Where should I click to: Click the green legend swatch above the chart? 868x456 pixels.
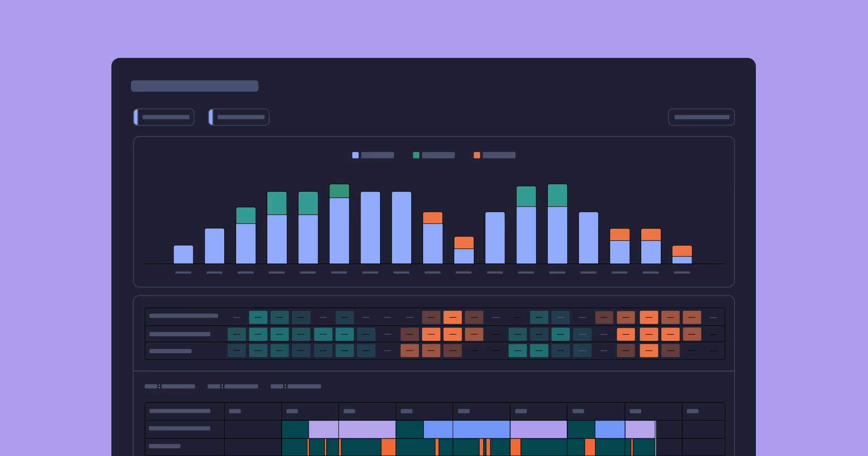tap(416, 155)
